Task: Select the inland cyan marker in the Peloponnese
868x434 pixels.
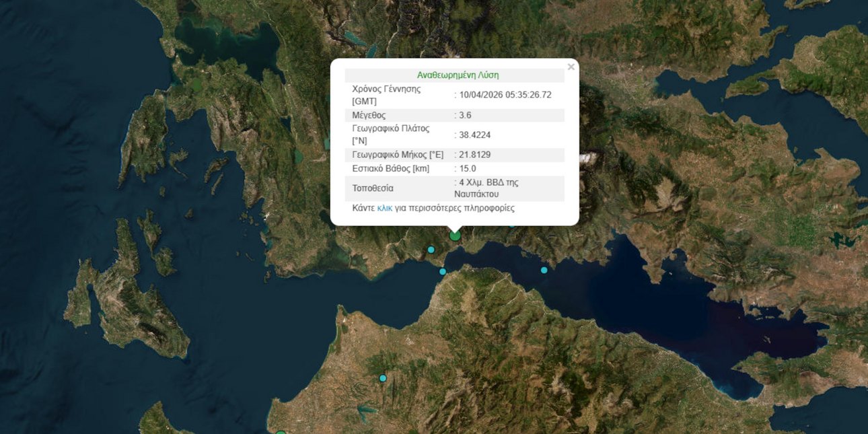Action: pos(382,378)
